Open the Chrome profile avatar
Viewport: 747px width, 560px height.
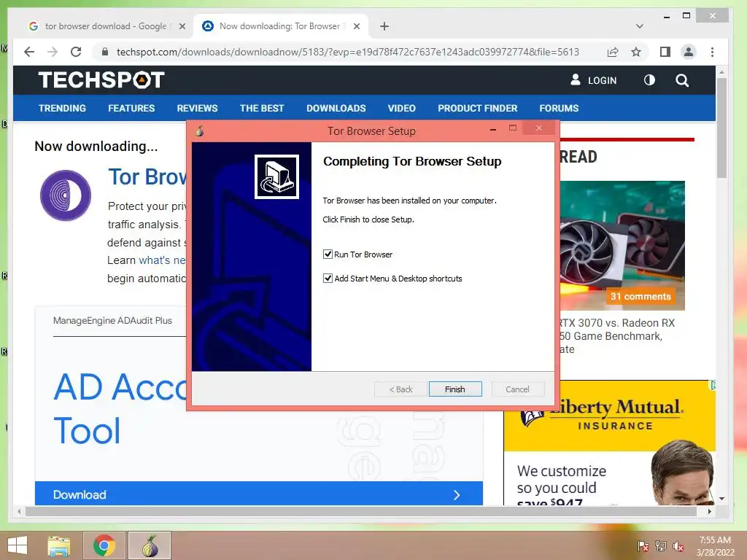pyautogui.click(x=689, y=52)
